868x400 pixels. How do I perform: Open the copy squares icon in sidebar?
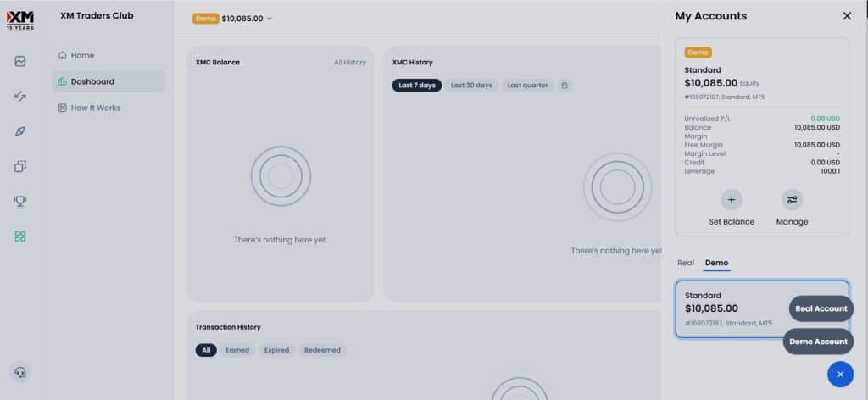point(20,166)
